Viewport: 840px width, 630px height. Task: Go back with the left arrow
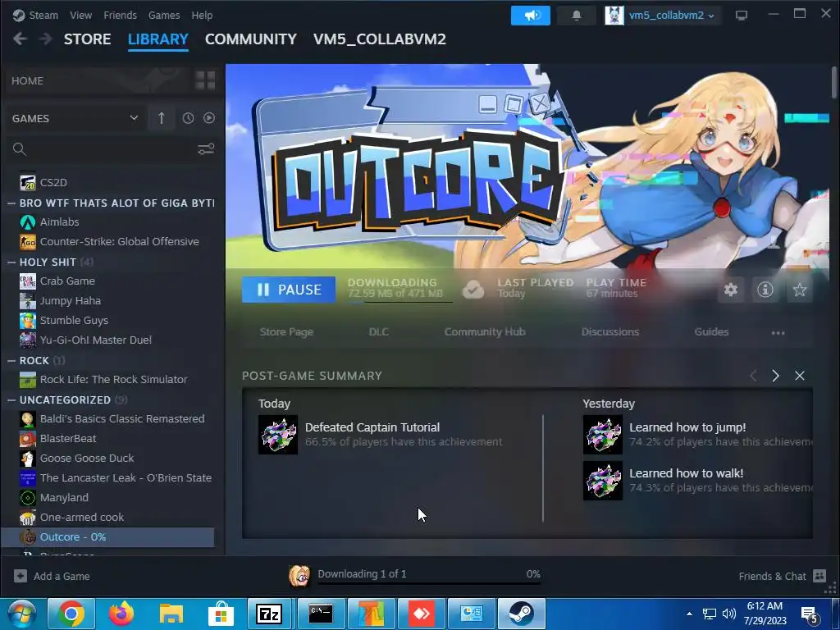(x=20, y=39)
